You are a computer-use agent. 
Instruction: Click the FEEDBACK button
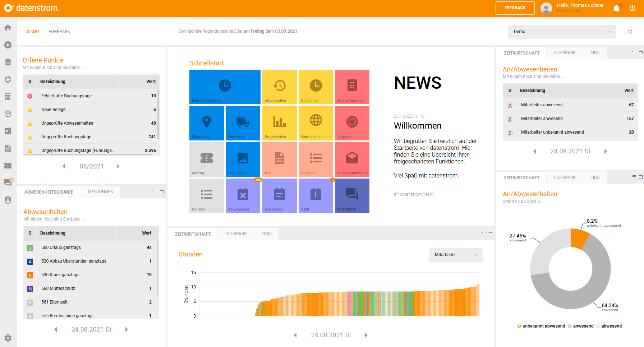click(x=515, y=8)
